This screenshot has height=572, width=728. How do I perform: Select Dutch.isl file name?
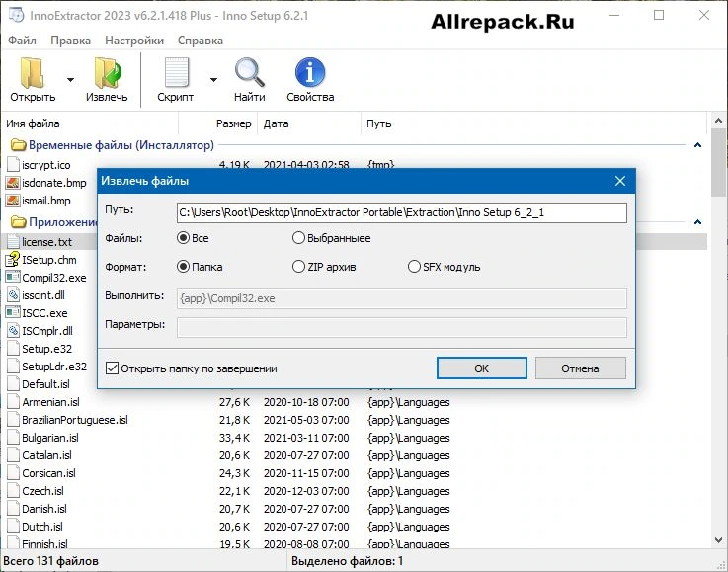coord(42,527)
